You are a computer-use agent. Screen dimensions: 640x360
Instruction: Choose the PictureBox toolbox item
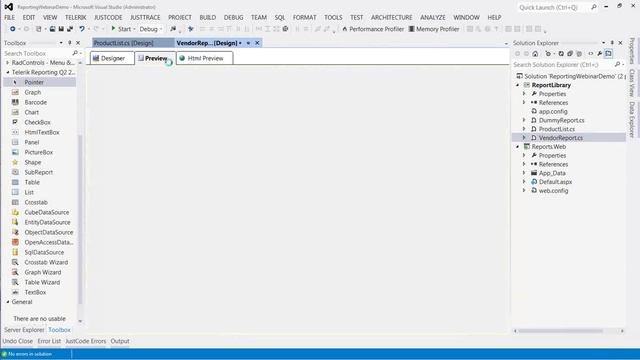click(38, 152)
